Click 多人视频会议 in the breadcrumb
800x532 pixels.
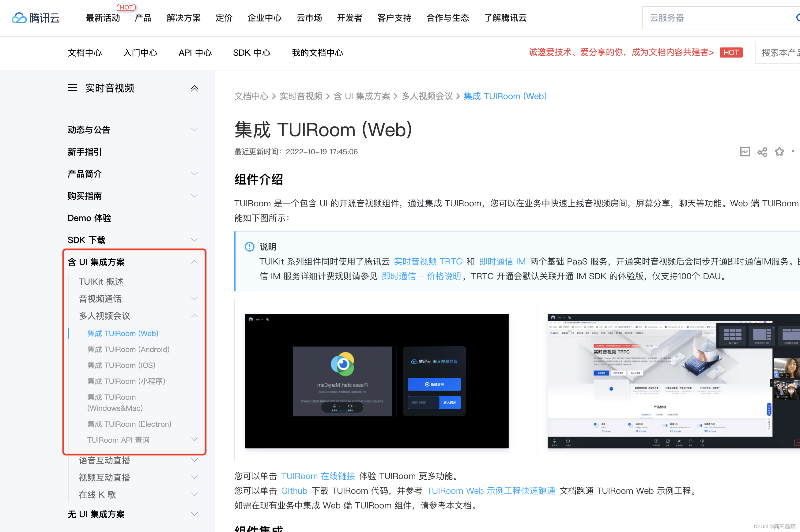427,96
